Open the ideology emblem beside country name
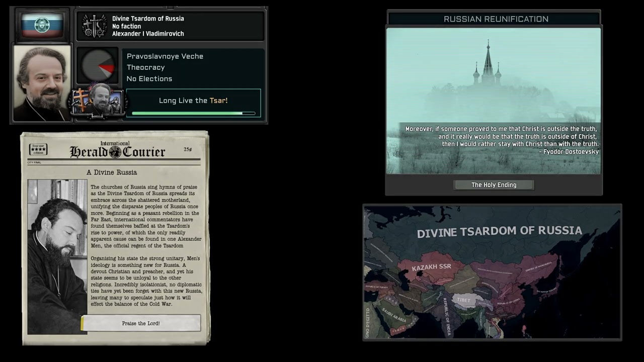Screen dimensions: 644x362 pos(94,26)
